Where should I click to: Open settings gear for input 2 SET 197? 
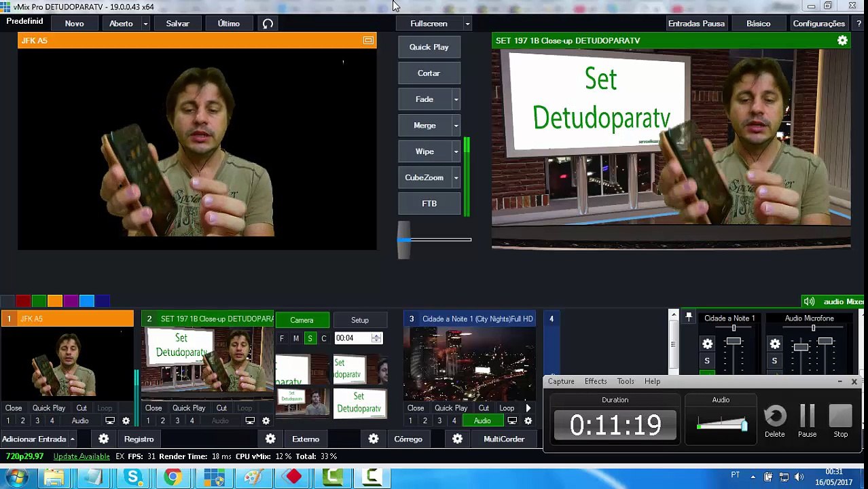click(x=266, y=421)
